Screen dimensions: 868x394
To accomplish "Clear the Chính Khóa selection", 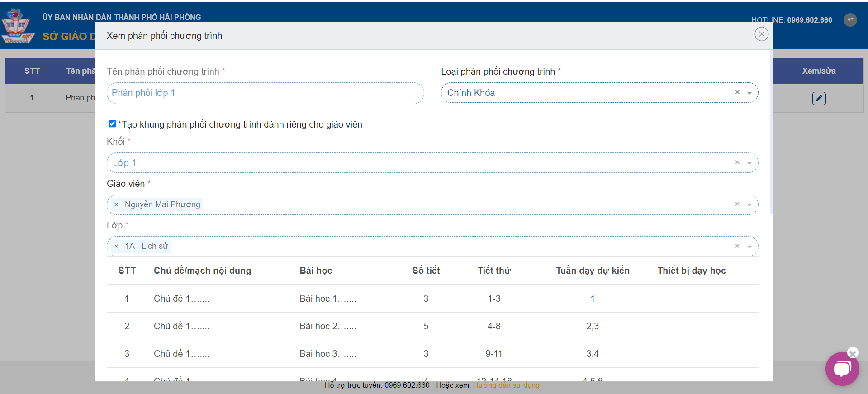I will click(x=737, y=92).
